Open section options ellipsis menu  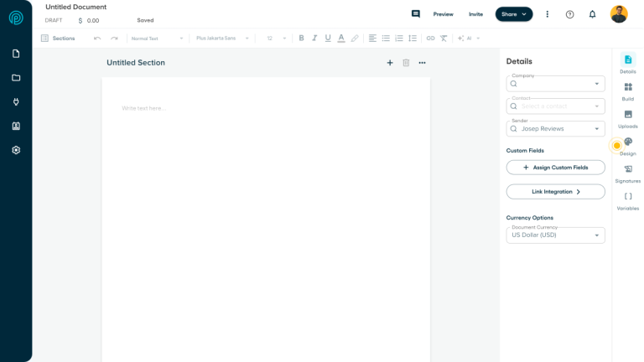pyautogui.click(x=422, y=63)
